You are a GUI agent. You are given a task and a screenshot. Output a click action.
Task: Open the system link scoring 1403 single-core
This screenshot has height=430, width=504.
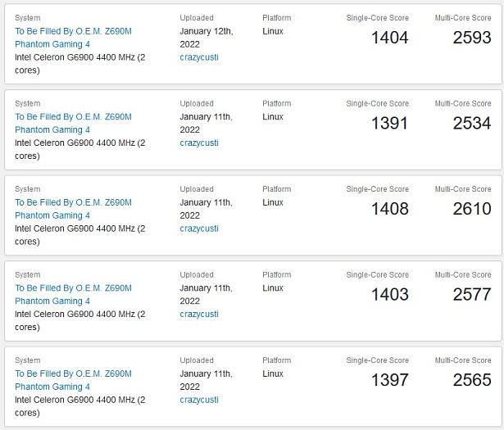tap(73, 295)
